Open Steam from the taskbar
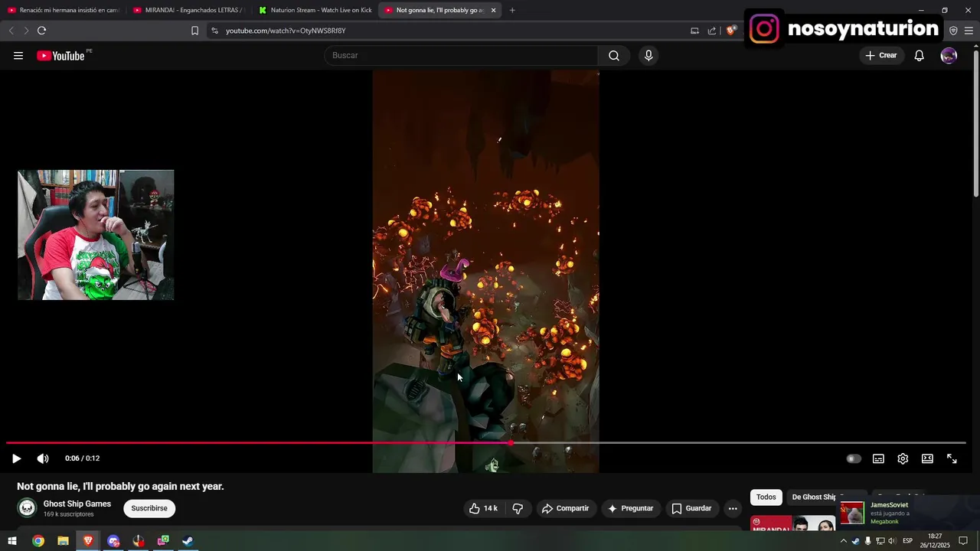The height and width of the screenshot is (551, 980). 188,541
